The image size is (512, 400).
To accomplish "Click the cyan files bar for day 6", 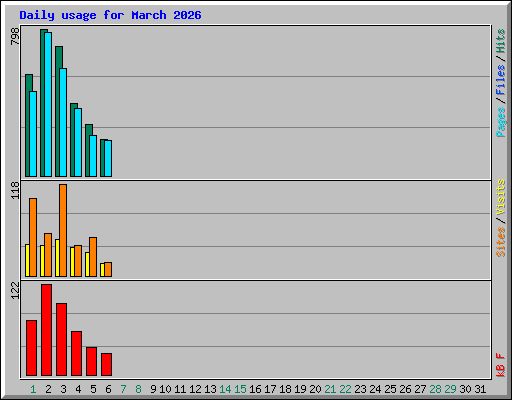I will [108, 158].
